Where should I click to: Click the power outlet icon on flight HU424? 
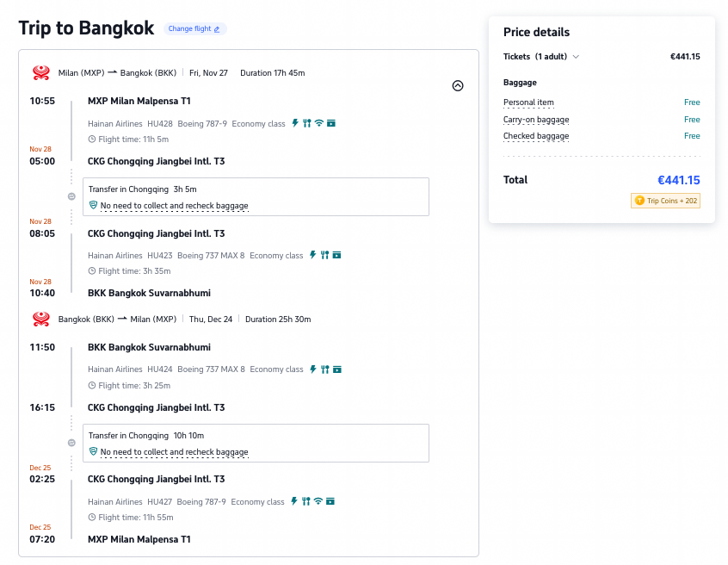[313, 369]
